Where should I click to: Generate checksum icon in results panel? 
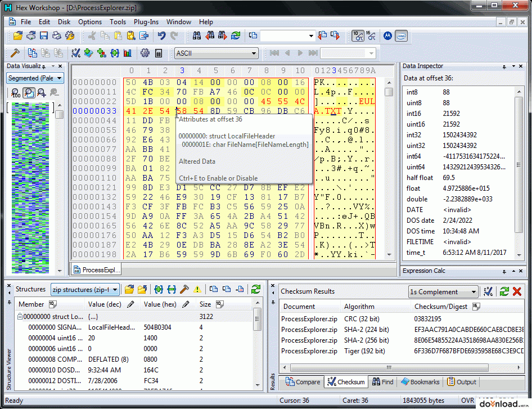(488, 291)
